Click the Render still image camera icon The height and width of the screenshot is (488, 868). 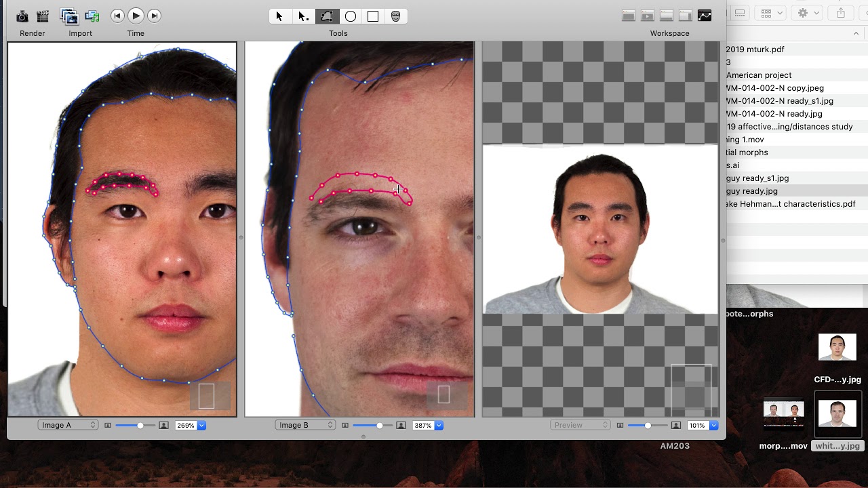pyautogui.click(x=22, y=16)
